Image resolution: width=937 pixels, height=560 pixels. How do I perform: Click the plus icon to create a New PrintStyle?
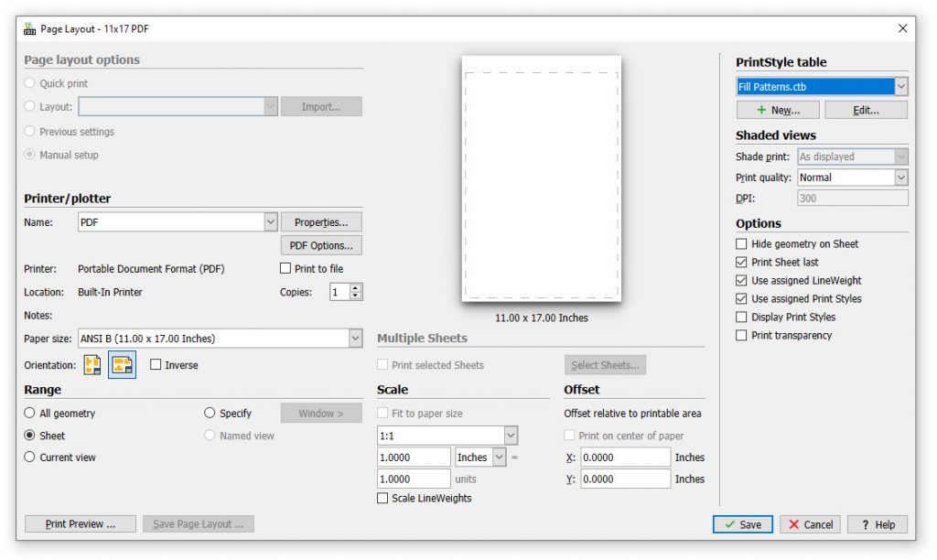[763, 110]
